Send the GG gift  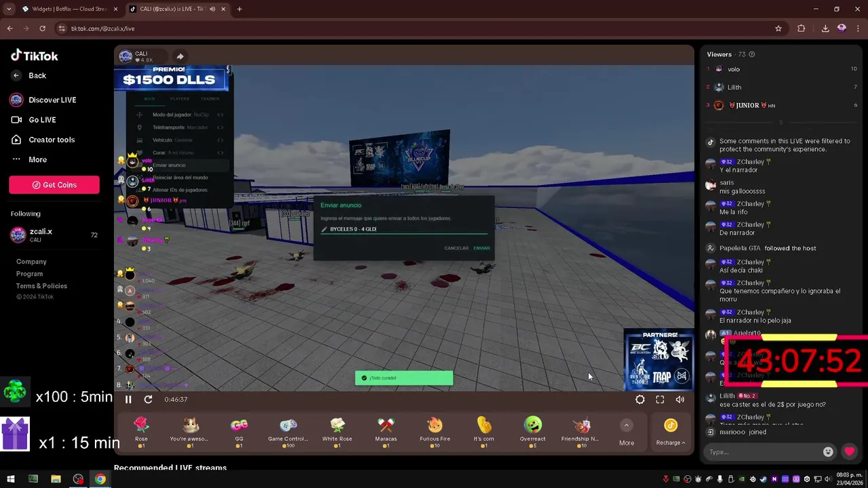239,432
